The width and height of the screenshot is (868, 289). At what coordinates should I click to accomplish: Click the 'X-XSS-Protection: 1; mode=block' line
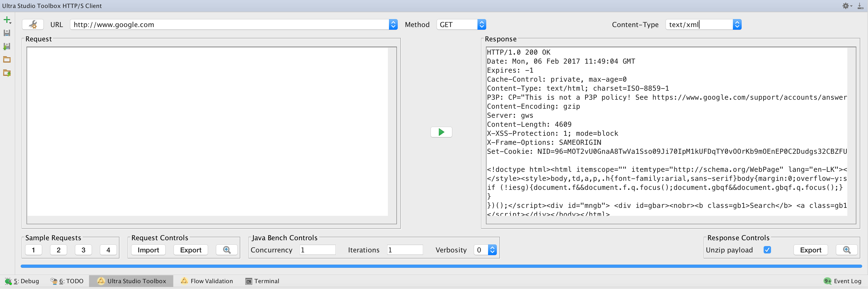click(x=553, y=133)
